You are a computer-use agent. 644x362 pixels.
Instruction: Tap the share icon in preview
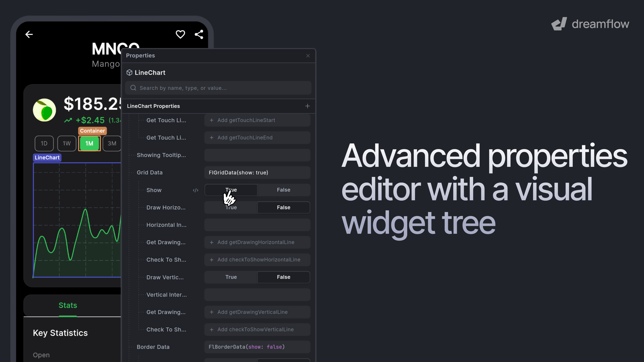[x=199, y=34]
